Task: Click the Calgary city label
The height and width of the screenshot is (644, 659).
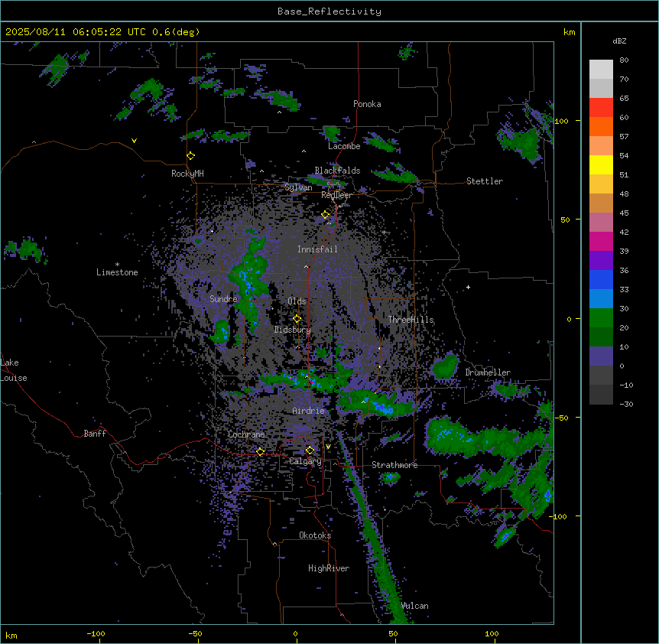Action: (305, 461)
